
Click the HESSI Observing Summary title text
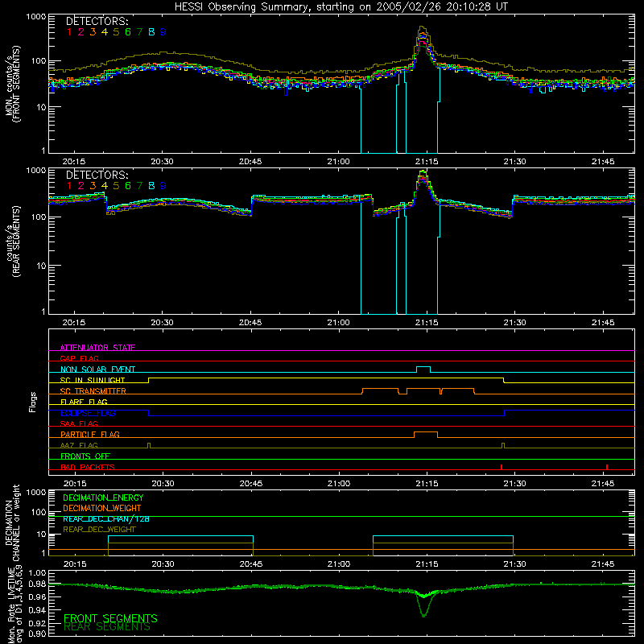coord(341,7)
